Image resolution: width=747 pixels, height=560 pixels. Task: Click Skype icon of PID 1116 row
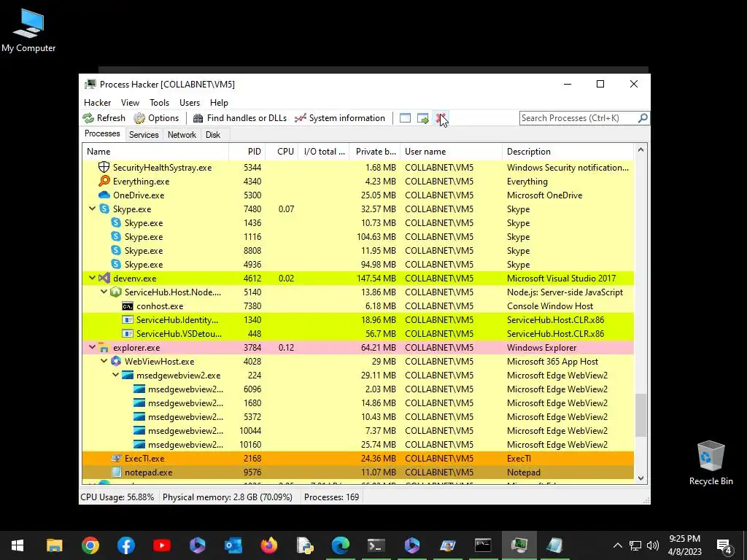116,236
